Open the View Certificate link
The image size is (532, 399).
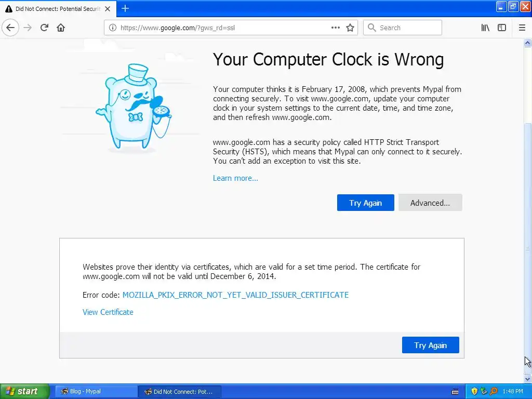pos(108,312)
